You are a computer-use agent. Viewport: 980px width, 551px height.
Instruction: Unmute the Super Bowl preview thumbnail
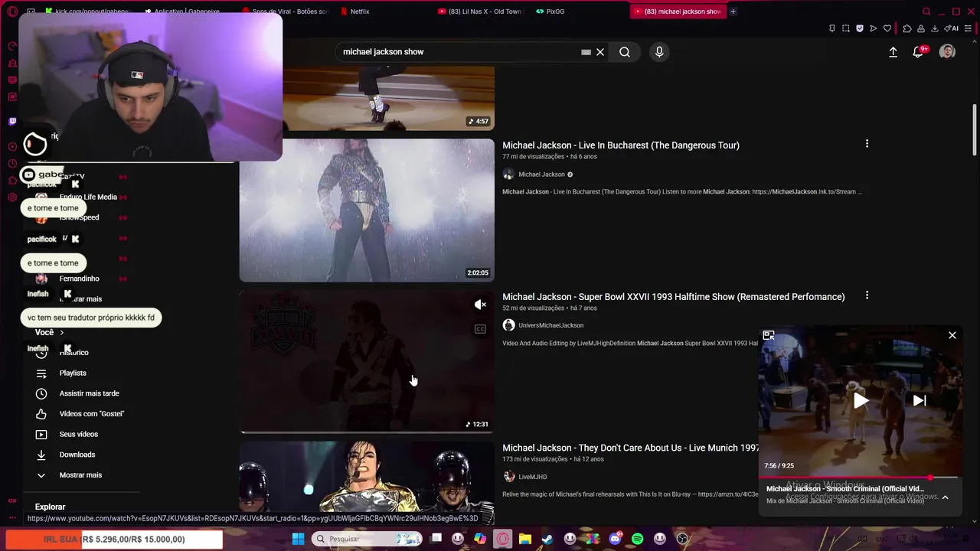click(x=480, y=305)
